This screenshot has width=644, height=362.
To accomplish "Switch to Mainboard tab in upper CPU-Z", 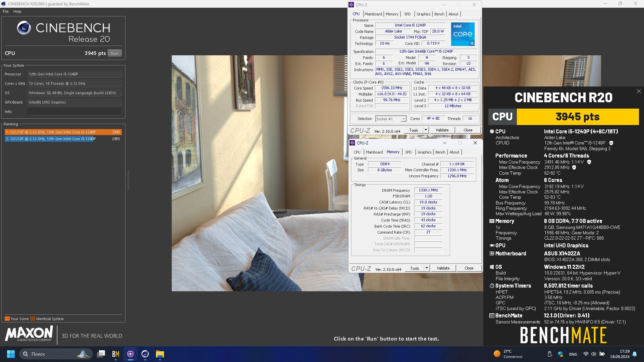I will click(373, 14).
